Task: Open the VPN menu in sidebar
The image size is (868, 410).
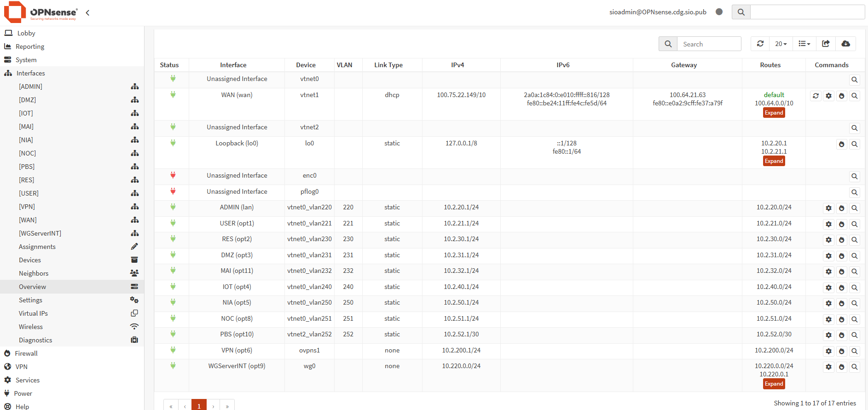Action: [72, 367]
